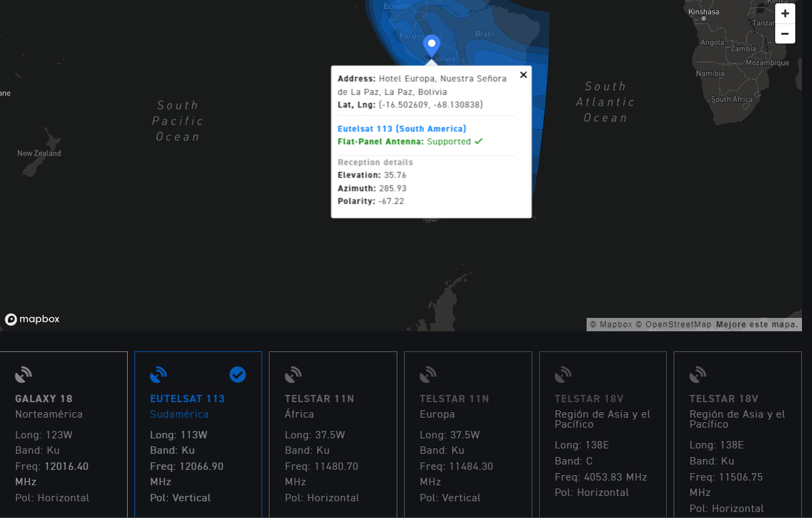Click the Elevation 35.76 value
This screenshot has height=518, width=812.
(x=372, y=175)
